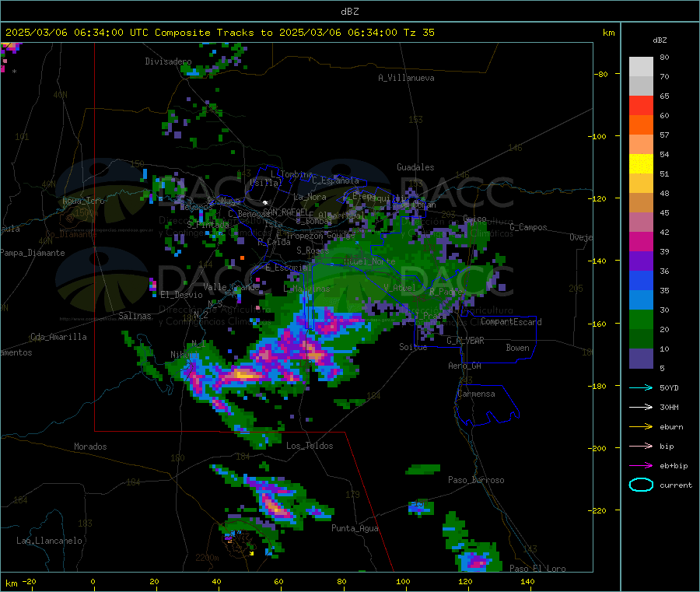This screenshot has width=700, height=592.
Task: Click the cyan 'current' ellipse legend icon
Action: (641, 485)
